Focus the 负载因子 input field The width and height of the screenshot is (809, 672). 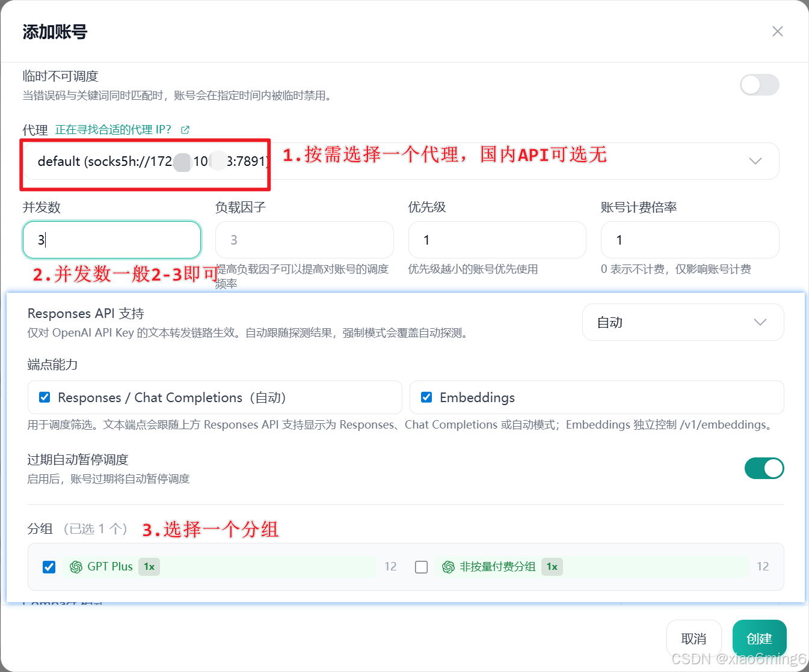coord(304,240)
